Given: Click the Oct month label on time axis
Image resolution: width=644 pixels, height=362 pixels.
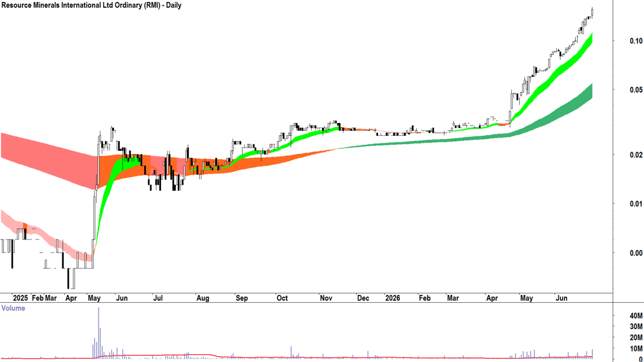Looking at the screenshot, I should 282,298.
